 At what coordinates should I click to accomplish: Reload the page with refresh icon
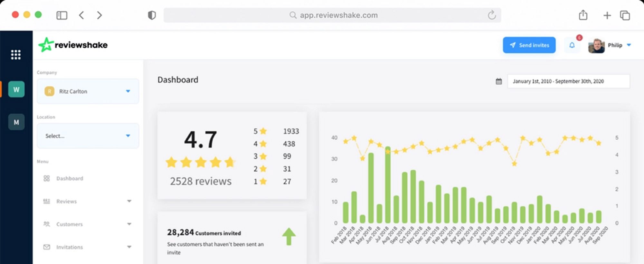[x=492, y=15]
